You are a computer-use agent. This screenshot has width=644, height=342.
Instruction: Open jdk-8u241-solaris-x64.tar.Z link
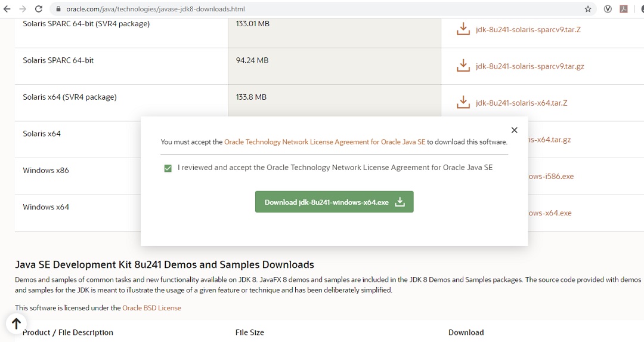(x=522, y=103)
